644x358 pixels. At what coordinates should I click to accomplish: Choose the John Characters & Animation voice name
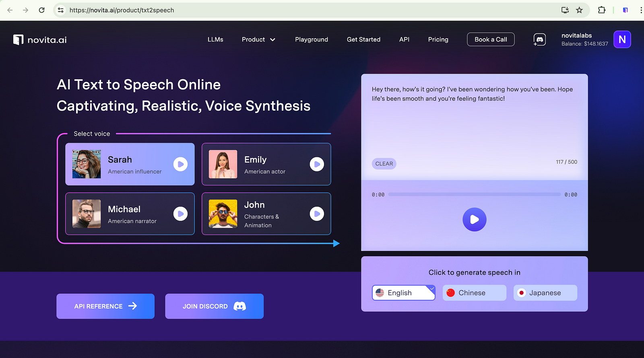pyautogui.click(x=254, y=205)
